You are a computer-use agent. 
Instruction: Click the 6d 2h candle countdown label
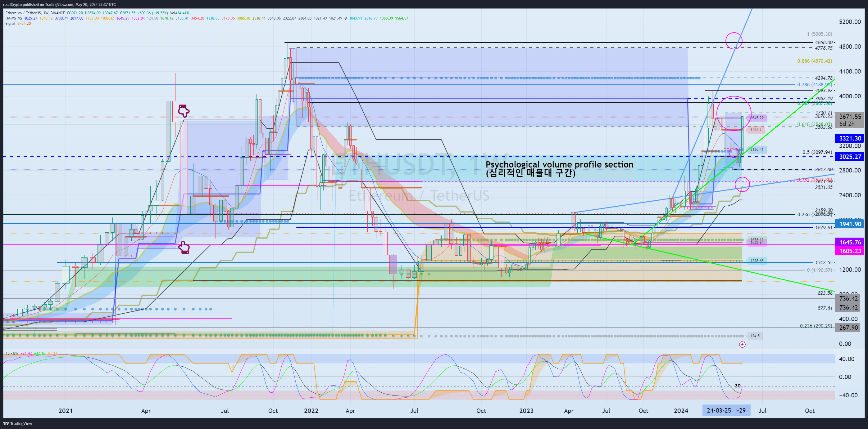tap(847, 124)
